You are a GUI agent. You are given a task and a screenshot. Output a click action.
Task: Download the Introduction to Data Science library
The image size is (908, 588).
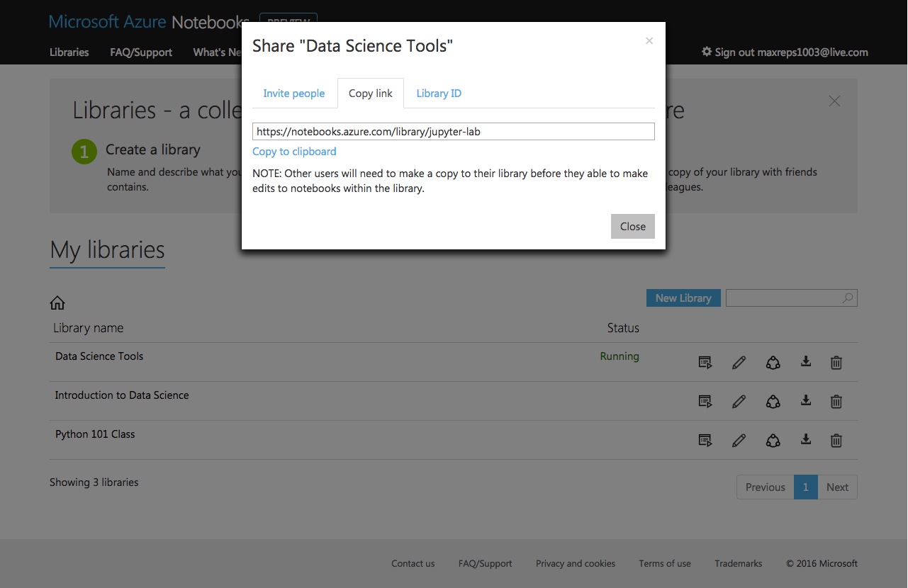pyautogui.click(x=806, y=401)
